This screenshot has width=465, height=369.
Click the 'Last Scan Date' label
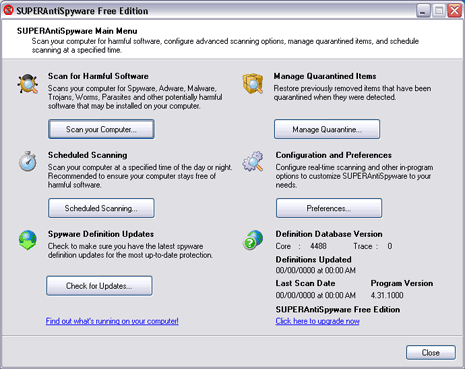[x=305, y=283]
